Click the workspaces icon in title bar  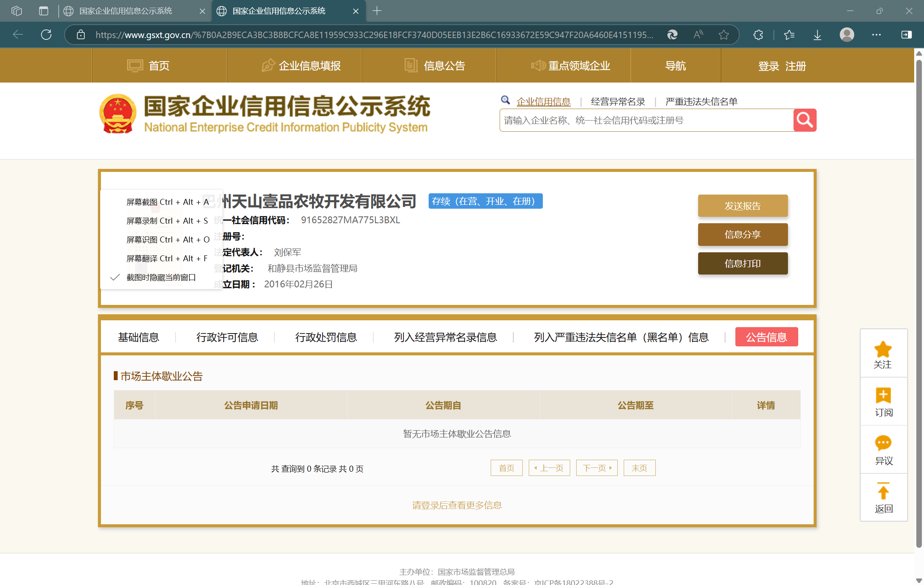pos(17,11)
